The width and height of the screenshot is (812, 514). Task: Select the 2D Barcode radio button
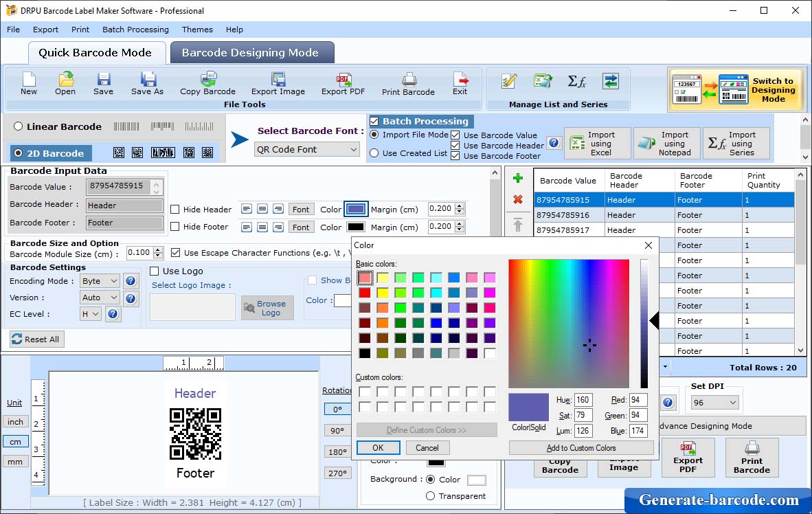[x=18, y=153]
